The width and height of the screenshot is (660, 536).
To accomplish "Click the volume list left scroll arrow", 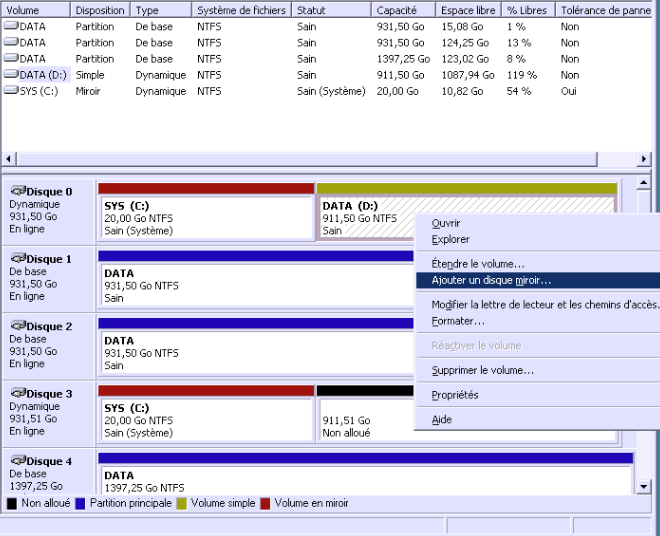I will (x=8, y=159).
